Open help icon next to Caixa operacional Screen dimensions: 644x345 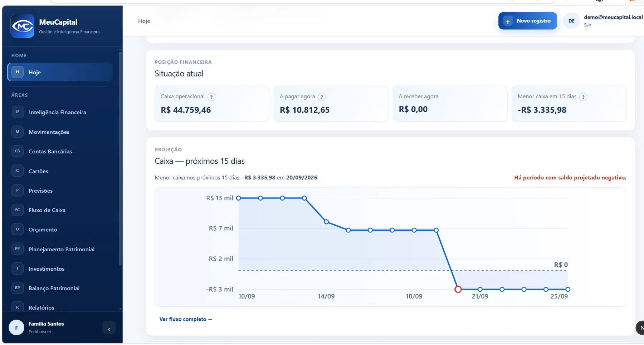pos(211,97)
